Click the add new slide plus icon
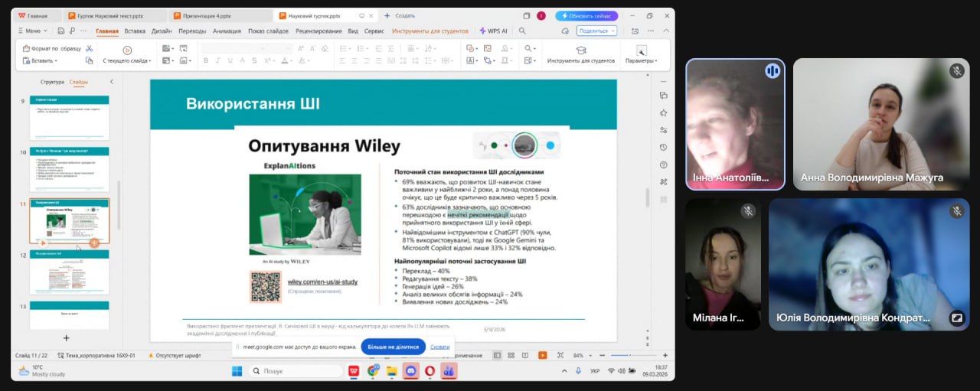980x391 pixels. (x=66, y=337)
